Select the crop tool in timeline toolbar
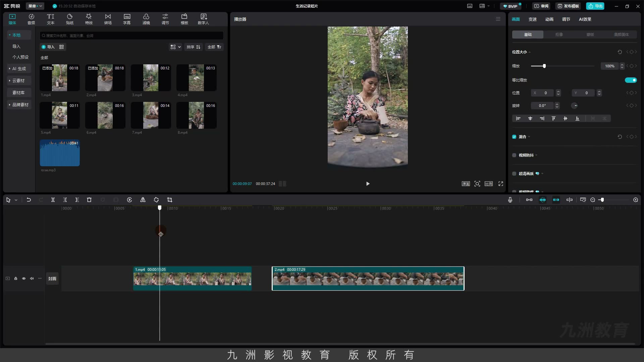The width and height of the screenshot is (644, 362). click(x=170, y=200)
